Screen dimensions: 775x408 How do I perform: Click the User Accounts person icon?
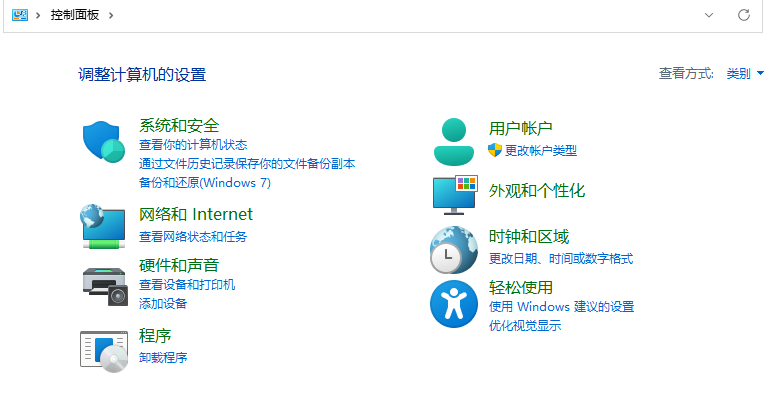pyautogui.click(x=455, y=140)
